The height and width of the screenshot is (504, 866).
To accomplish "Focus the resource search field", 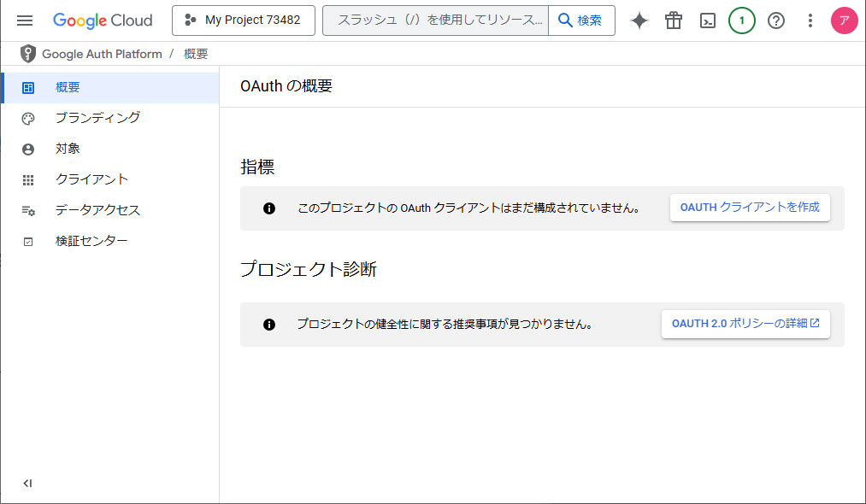I will (435, 21).
